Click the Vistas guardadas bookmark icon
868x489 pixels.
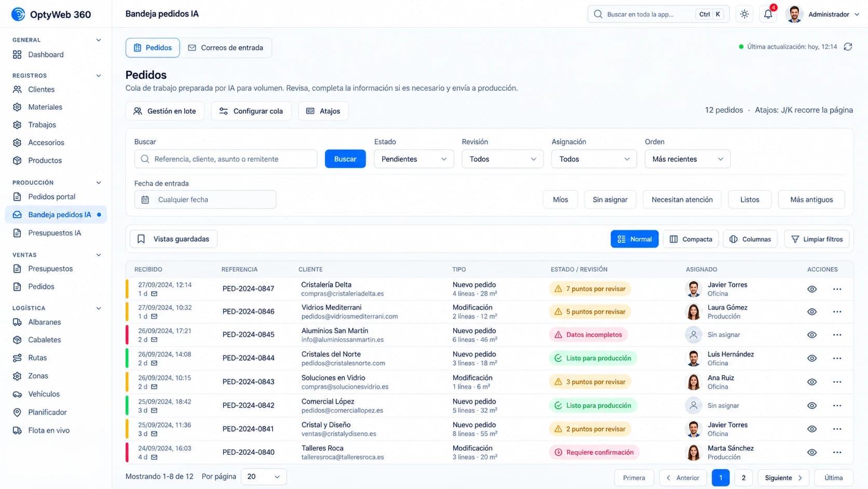click(141, 239)
